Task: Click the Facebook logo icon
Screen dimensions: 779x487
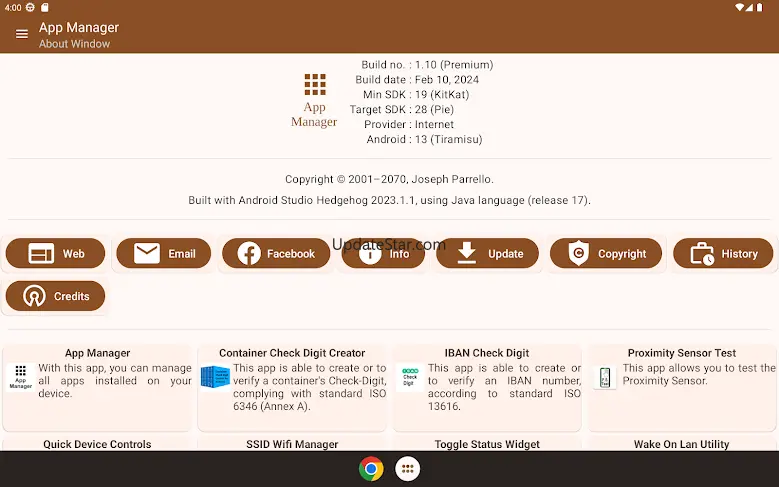Action: (249, 254)
